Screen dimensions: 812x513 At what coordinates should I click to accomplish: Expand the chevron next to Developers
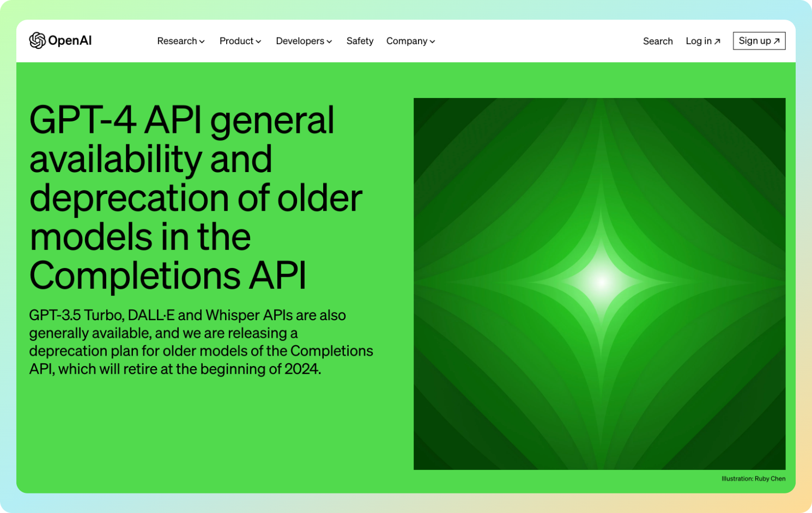pos(329,41)
